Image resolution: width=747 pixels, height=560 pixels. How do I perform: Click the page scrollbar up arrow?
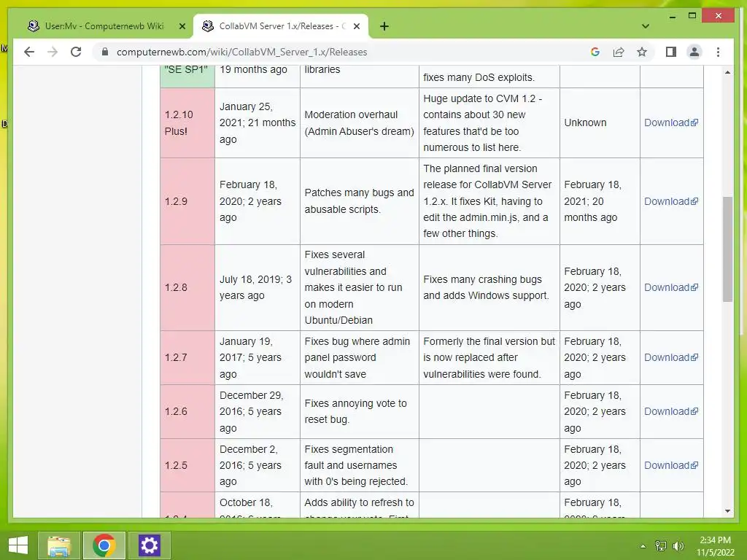coord(727,72)
